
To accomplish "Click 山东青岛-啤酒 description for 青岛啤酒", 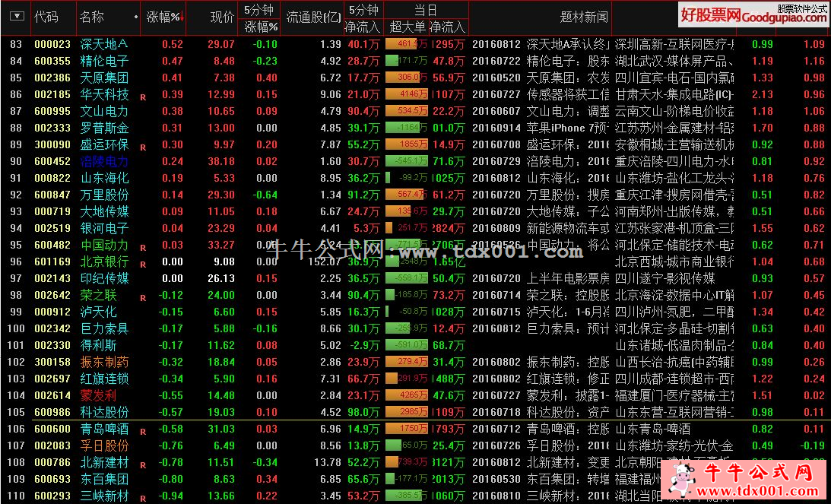I will [653, 429].
